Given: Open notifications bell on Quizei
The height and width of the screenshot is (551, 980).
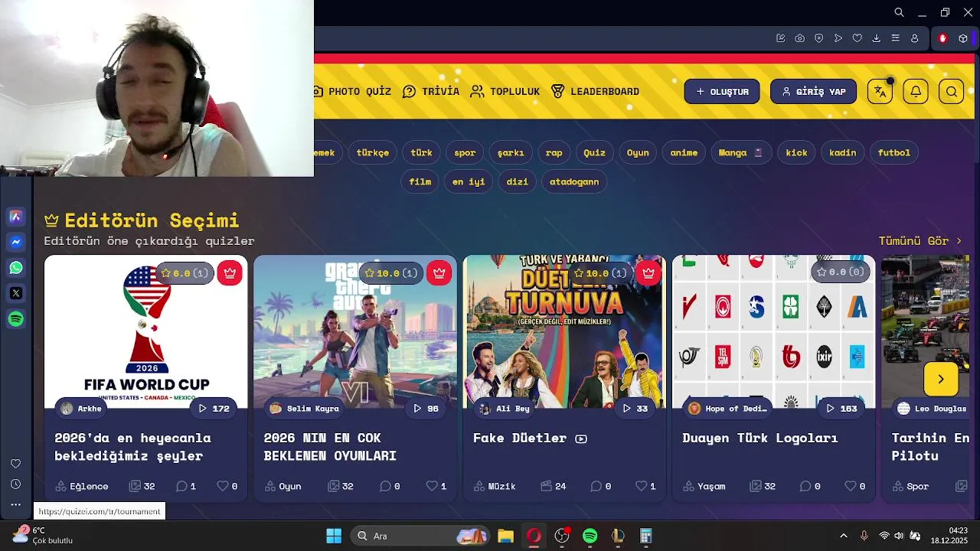Looking at the screenshot, I should click(x=916, y=92).
